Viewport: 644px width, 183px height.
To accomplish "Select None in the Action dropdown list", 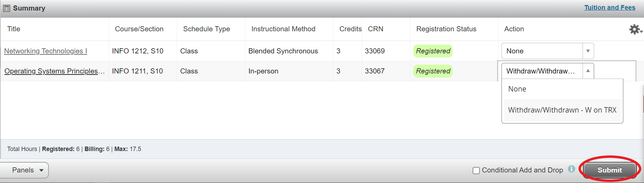I will point(517,89).
